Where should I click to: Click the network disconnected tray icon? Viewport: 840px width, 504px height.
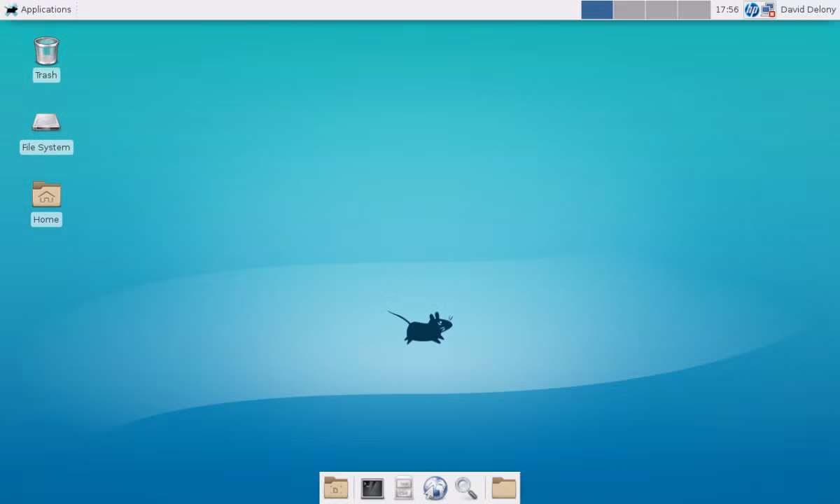768,10
